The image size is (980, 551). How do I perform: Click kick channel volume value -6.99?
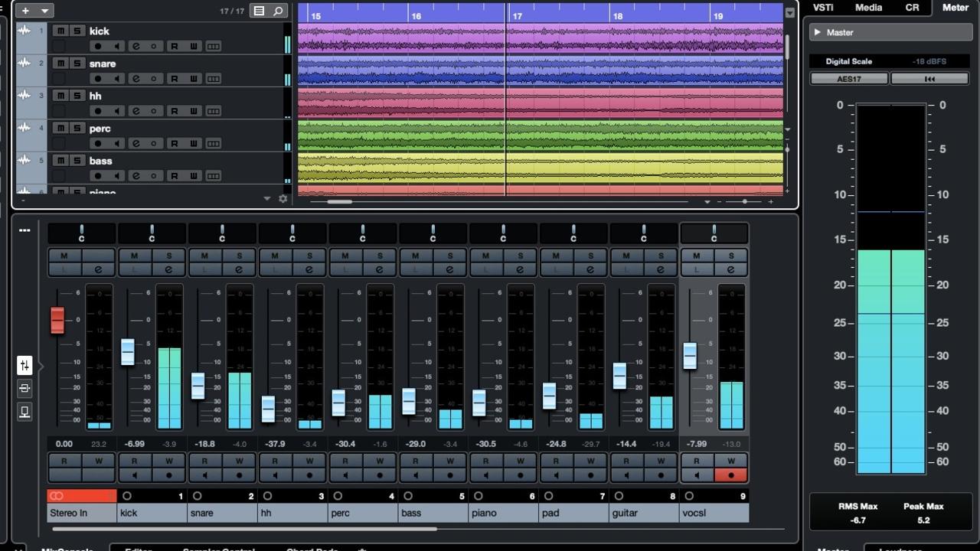pos(134,444)
